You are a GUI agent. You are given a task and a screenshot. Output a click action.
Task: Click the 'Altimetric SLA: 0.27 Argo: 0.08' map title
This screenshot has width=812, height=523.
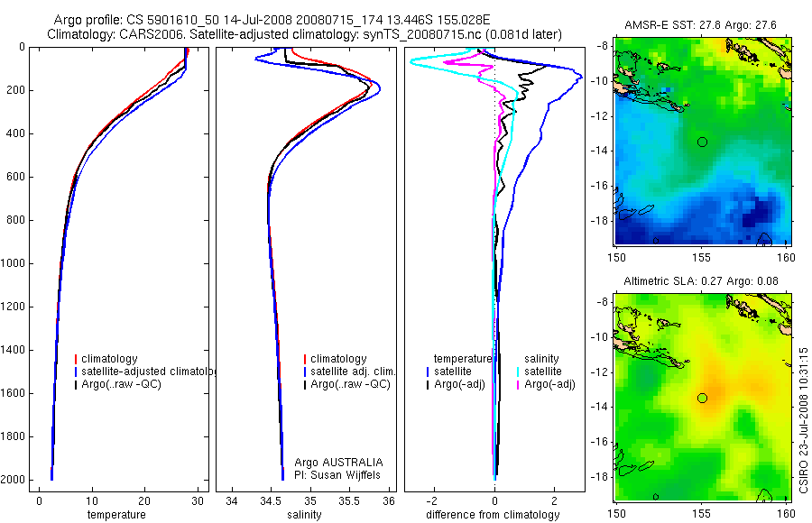click(701, 281)
